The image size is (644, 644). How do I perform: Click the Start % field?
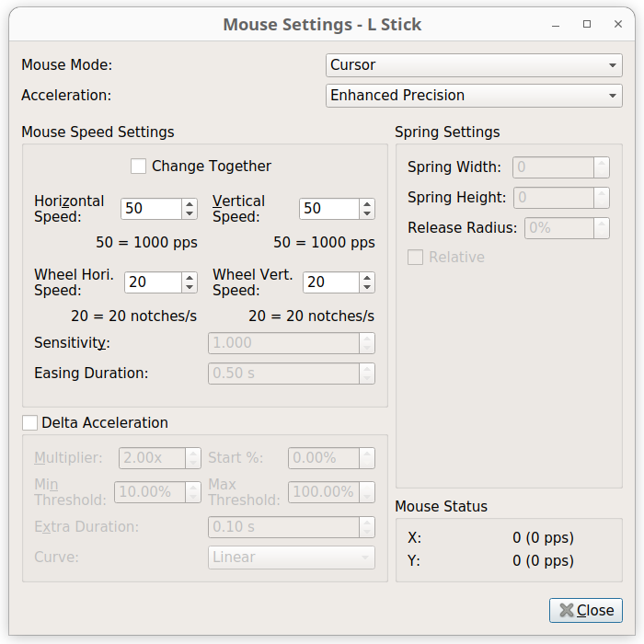pyautogui.click(x=324, y=458)
